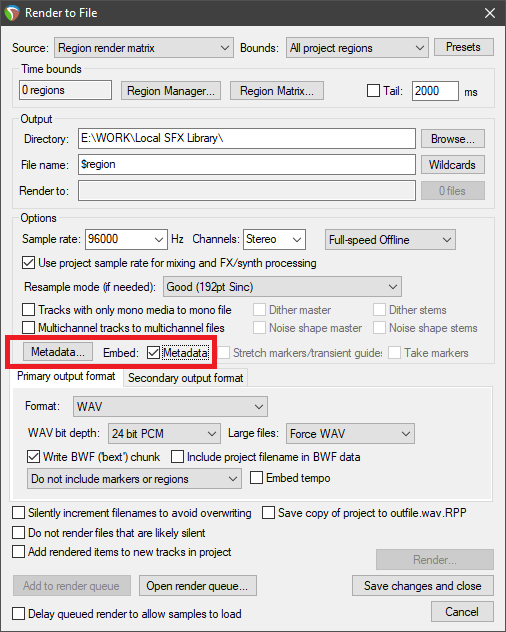Click the Region Matrix... button
506x632 pixels.
277,91
